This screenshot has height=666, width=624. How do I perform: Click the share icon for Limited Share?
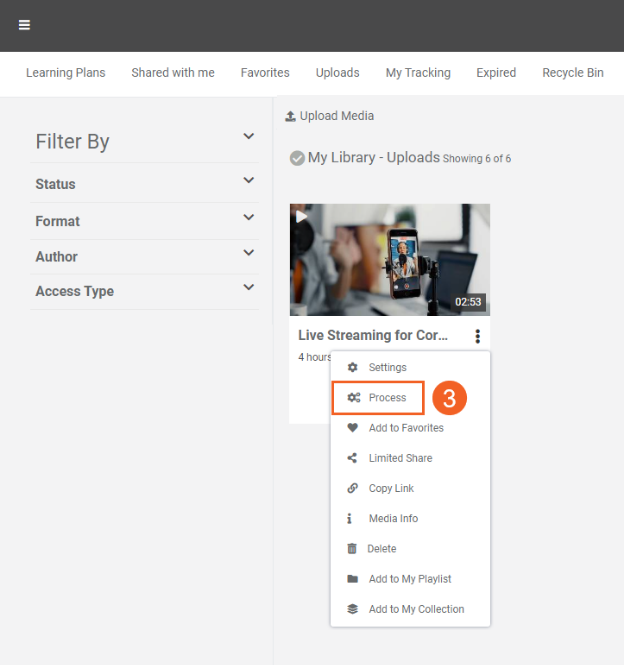(x=352, y=458)
